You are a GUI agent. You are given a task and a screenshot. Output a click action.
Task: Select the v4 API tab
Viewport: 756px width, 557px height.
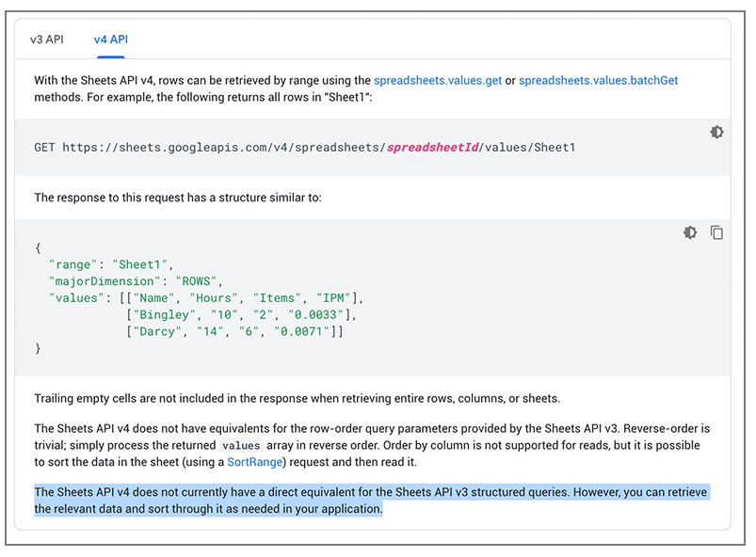click(110, 40)
